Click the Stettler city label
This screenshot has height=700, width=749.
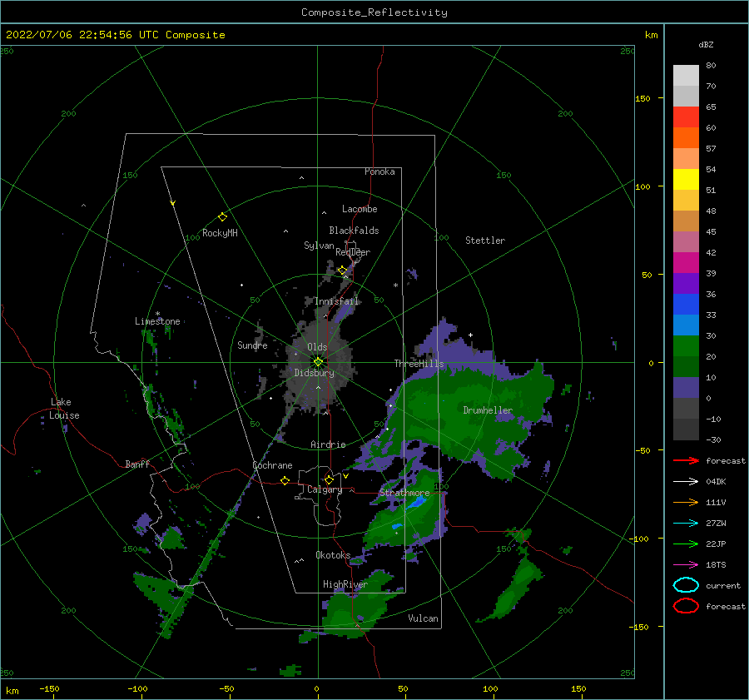[x=485, y=241]
